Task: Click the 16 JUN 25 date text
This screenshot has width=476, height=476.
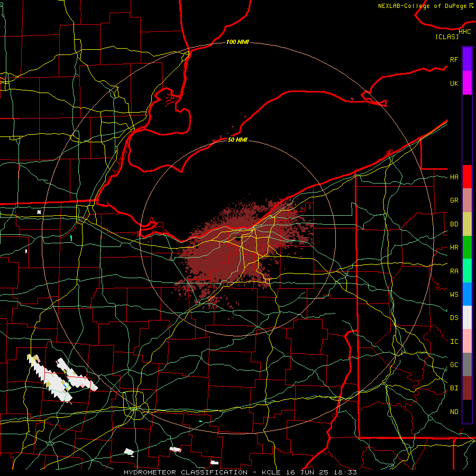Action: point(308,472)
